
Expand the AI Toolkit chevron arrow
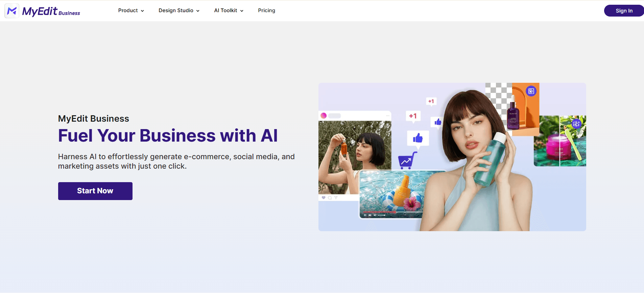pos(242,11)
